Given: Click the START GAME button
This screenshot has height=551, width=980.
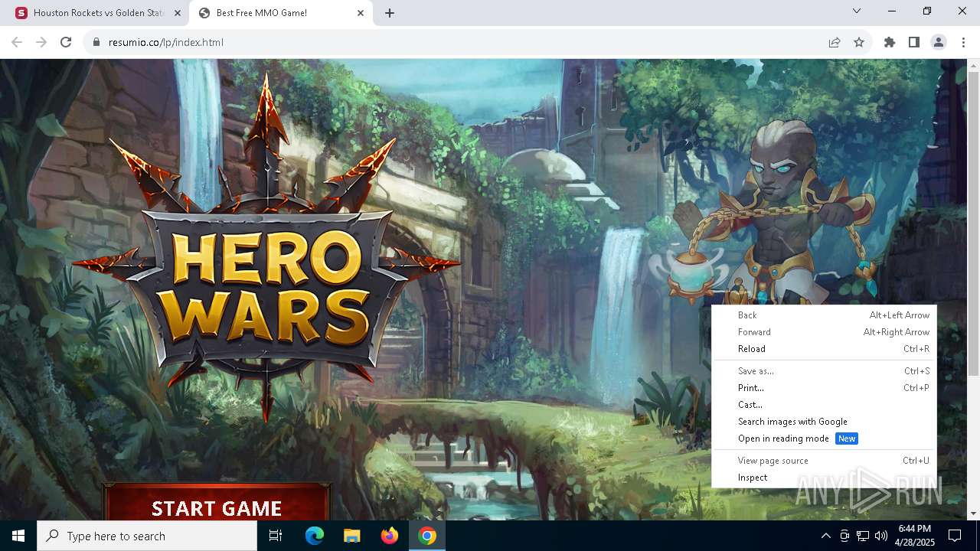Looking at the screenshot, I should pyautogui.click(x=217, y=503).
